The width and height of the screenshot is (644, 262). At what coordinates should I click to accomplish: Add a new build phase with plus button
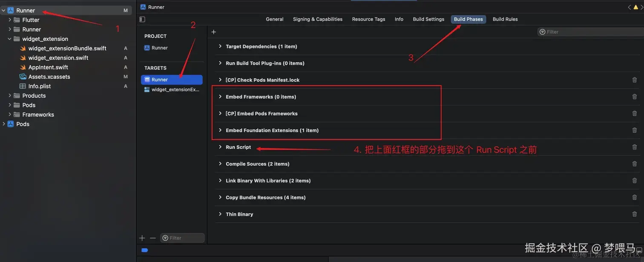click(214, 32)
